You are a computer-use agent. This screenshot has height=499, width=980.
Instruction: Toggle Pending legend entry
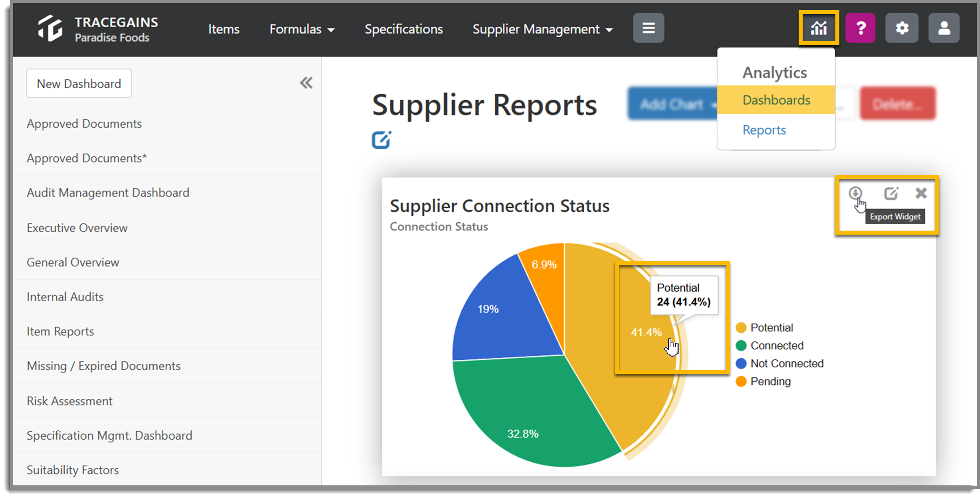pos(763,381)
